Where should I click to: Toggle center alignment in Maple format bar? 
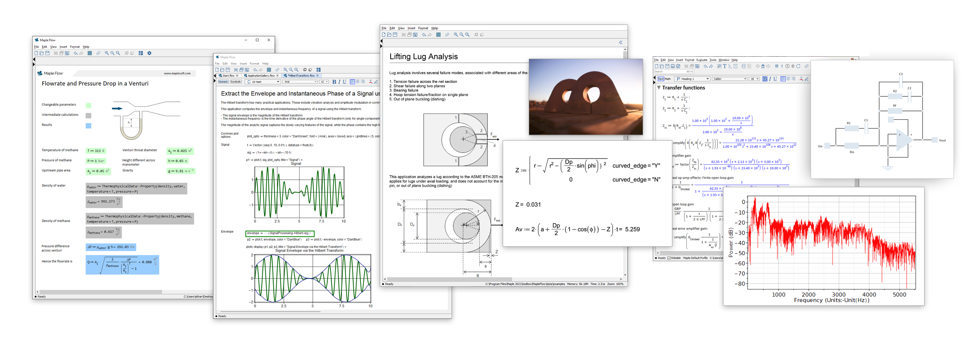pos(788,79)
